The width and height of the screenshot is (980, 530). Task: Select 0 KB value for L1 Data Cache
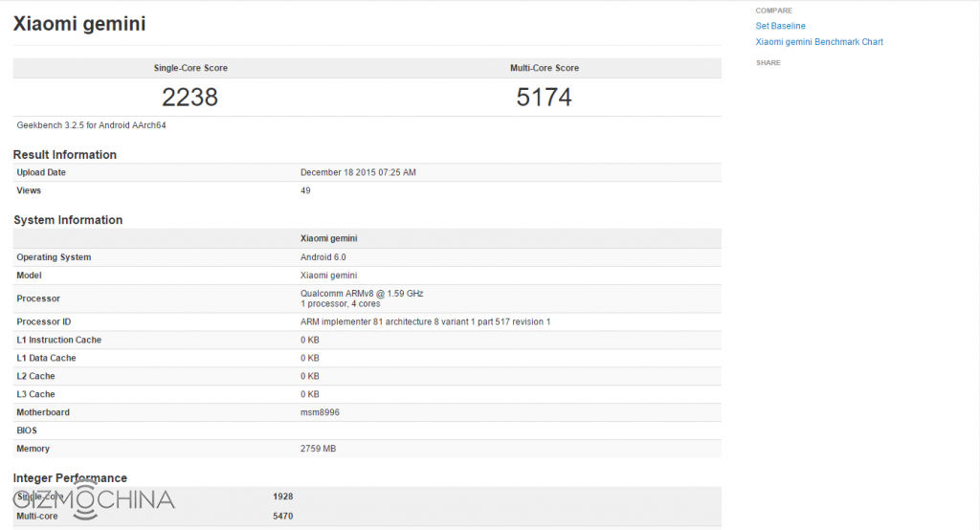(x=310, y=358)
